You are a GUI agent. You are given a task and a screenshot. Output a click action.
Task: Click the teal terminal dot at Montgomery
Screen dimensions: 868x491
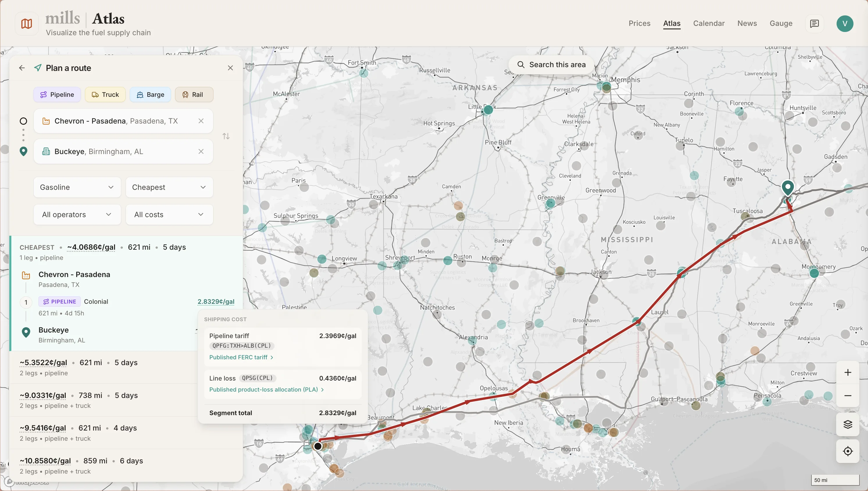pos(814,273)
